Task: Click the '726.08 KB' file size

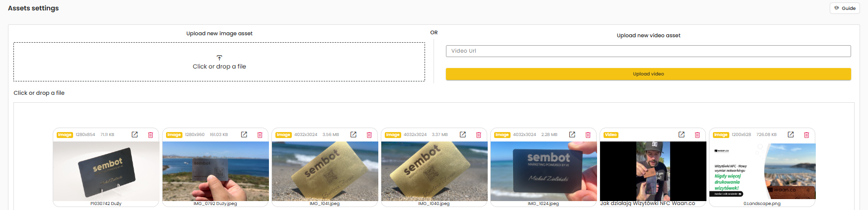Action: [x=767, y=135]
